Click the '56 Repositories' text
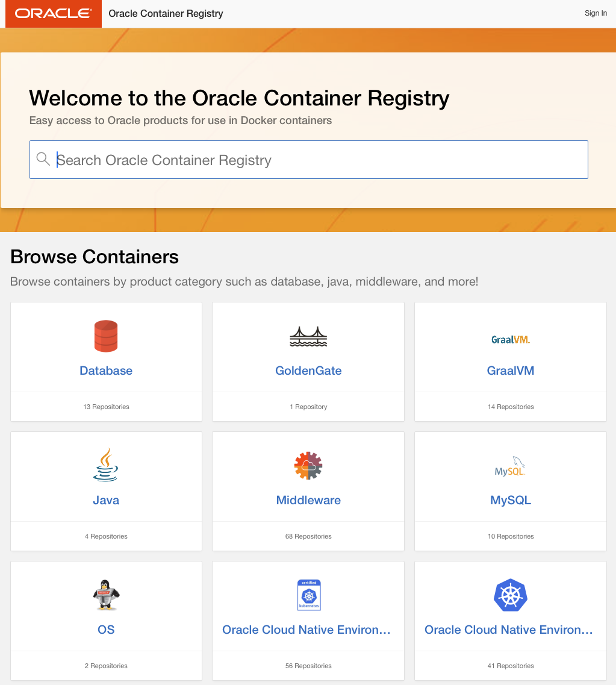Image resolution: width=616 pixels, height=685 pixels. (308, 666)
